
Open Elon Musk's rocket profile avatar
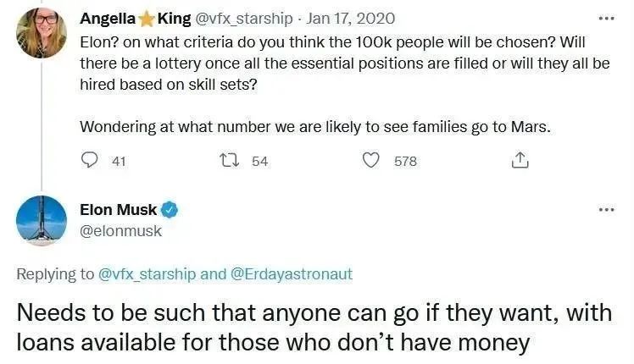(x=42, y=221)
